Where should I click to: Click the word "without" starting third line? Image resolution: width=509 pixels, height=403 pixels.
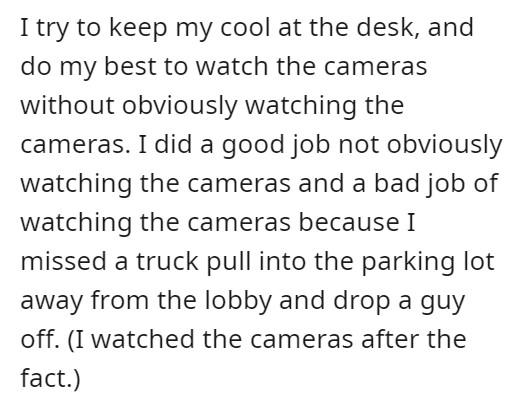pyautogui.click(x=68, y=105)
